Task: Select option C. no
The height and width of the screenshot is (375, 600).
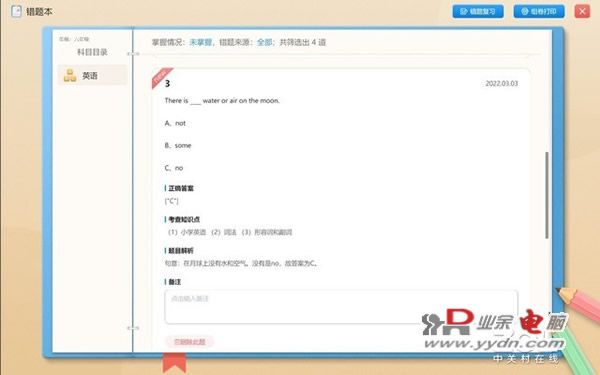Action: [174, 168]
